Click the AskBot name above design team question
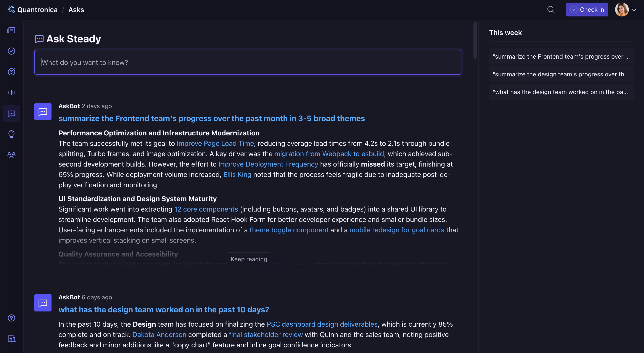Screen dimensions: 644x353 tap(69, 297)
